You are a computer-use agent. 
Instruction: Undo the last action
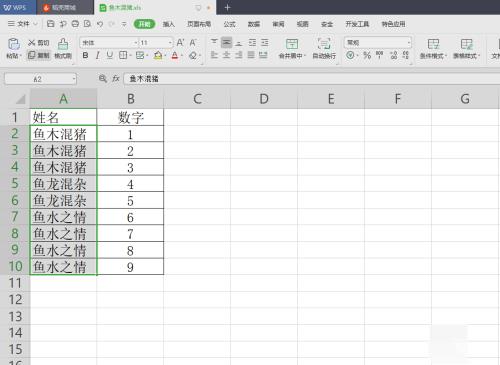(x=100, y=24)
